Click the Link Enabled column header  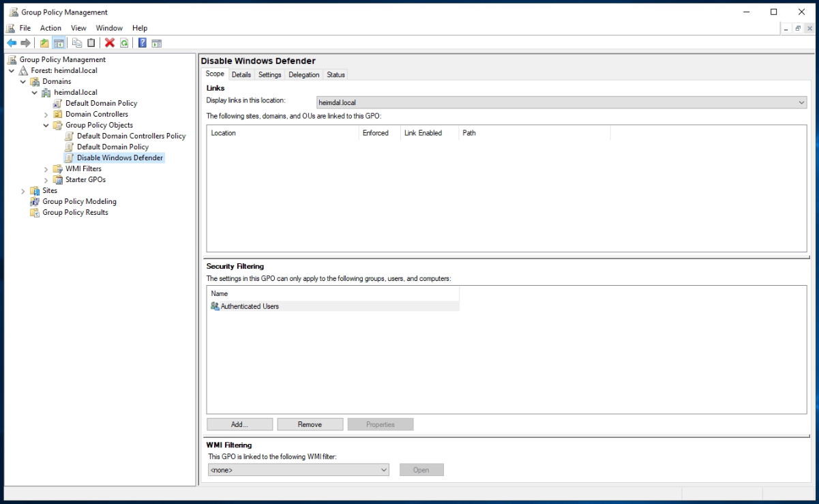click(429, 133)
